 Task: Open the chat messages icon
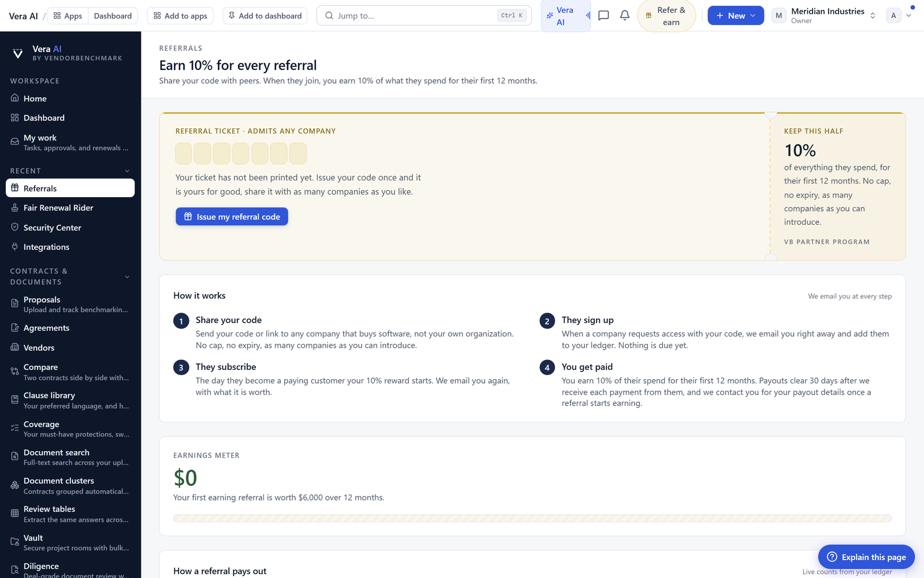click(x=603, y=16)
